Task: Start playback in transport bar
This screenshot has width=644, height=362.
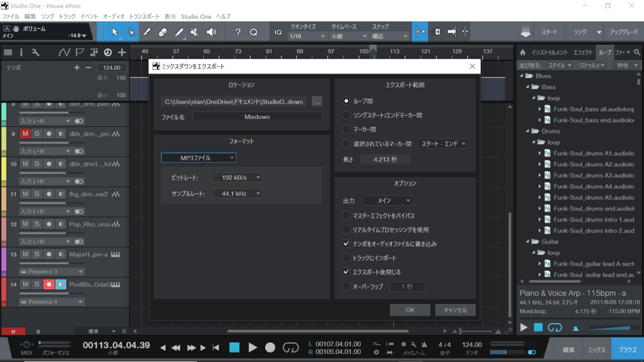Action: coord(252,348)
